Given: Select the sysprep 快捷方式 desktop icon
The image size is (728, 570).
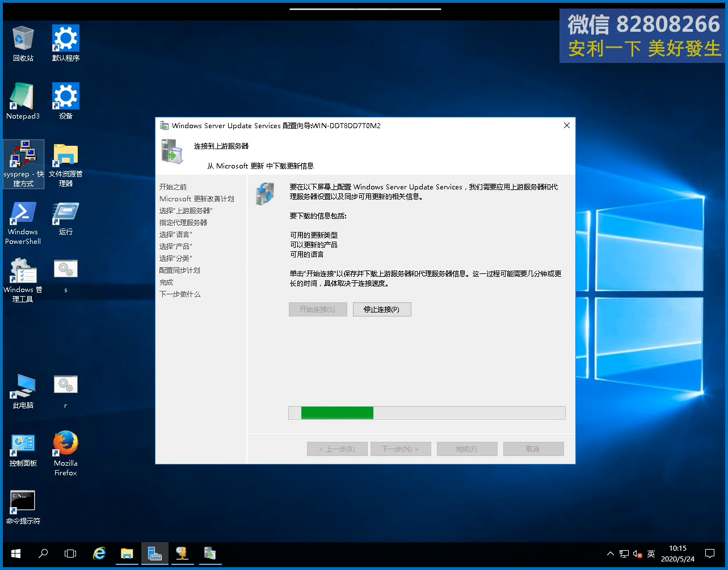Looking at the screenshot, I should [x=23, y=164].
